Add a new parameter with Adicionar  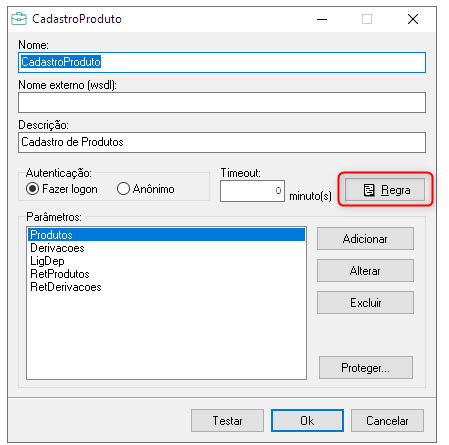point(365,239)
